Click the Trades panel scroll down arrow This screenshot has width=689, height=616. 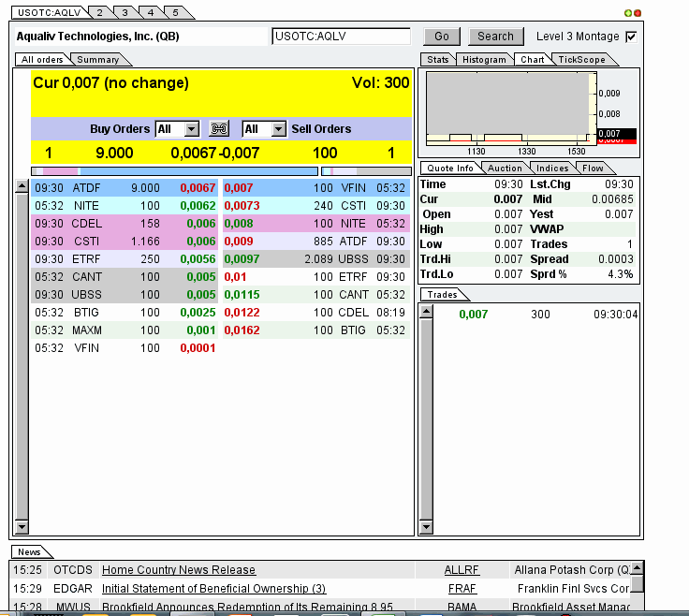point(426,526)
